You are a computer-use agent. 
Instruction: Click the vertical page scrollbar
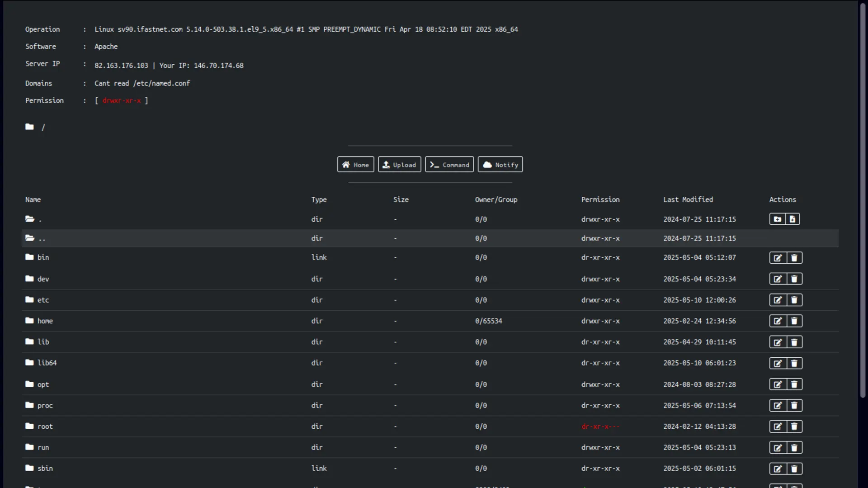point(863,201)
